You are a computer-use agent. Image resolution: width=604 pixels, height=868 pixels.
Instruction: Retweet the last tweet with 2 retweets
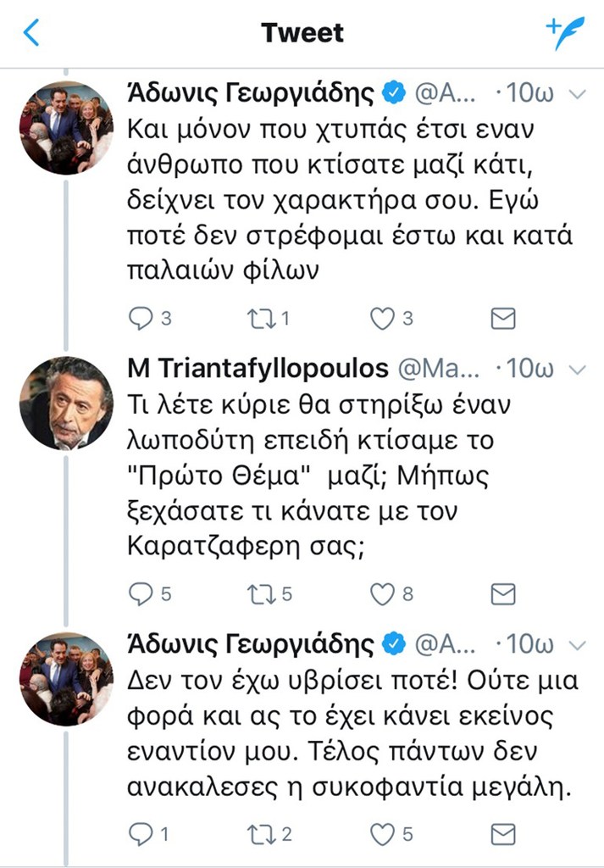point(256,834)
